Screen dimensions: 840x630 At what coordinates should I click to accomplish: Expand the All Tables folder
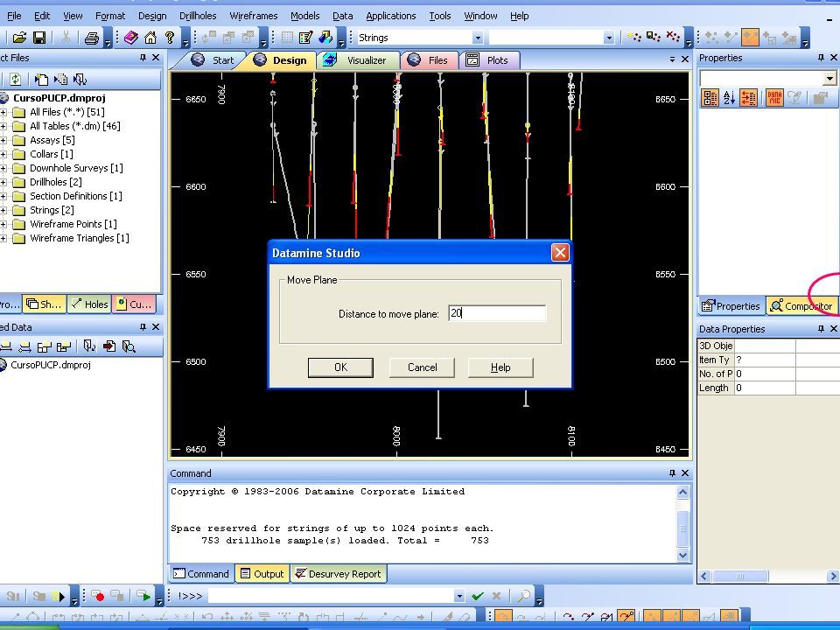click(3, 126)
